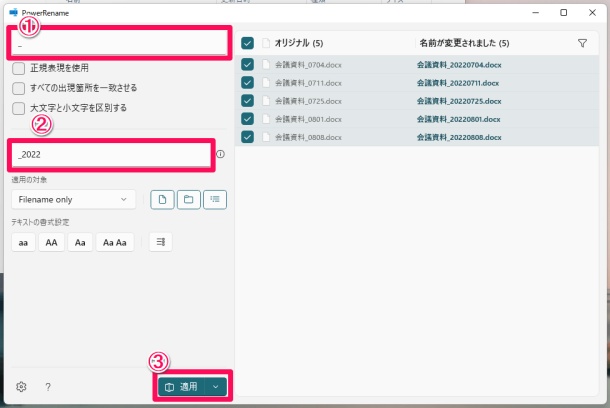
Task: Apply Aa title case formatting
Action: tap(80, 242)
